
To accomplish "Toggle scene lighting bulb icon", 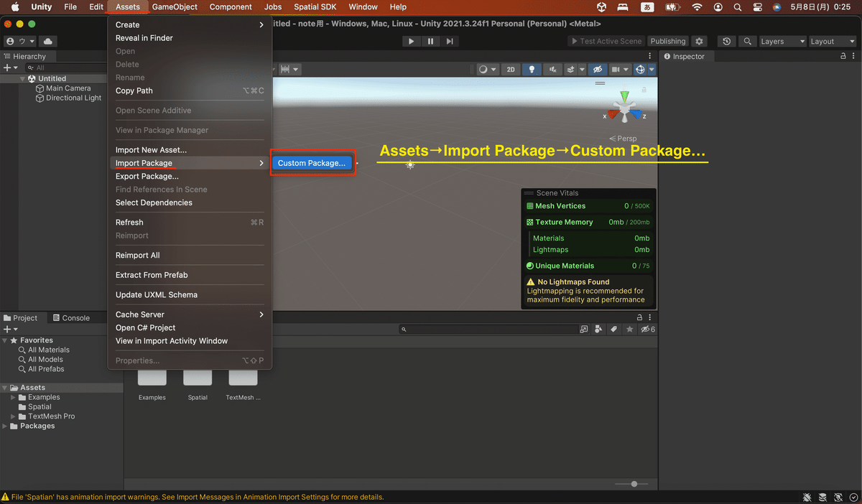I will 532,70.
